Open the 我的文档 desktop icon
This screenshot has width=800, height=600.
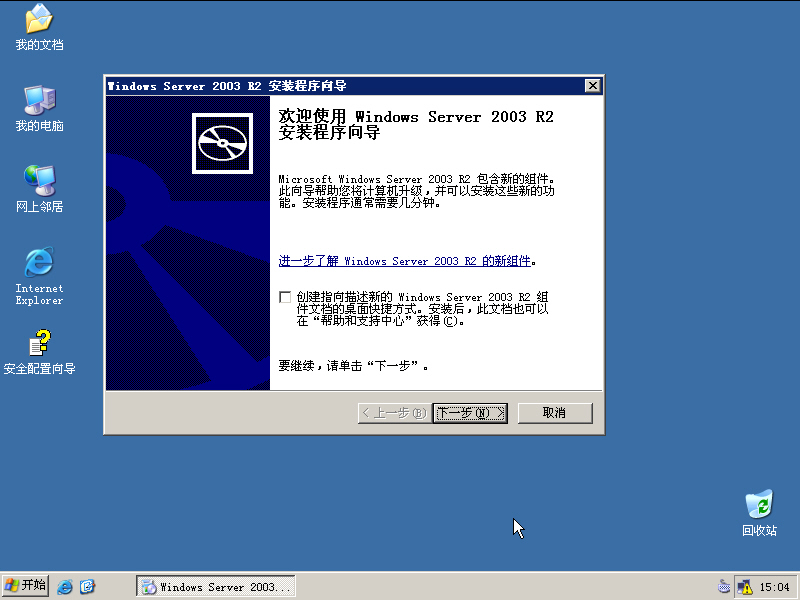pos(39,27)
